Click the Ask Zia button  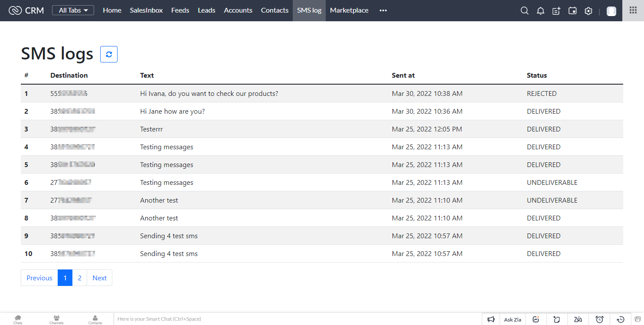point(513,319)
